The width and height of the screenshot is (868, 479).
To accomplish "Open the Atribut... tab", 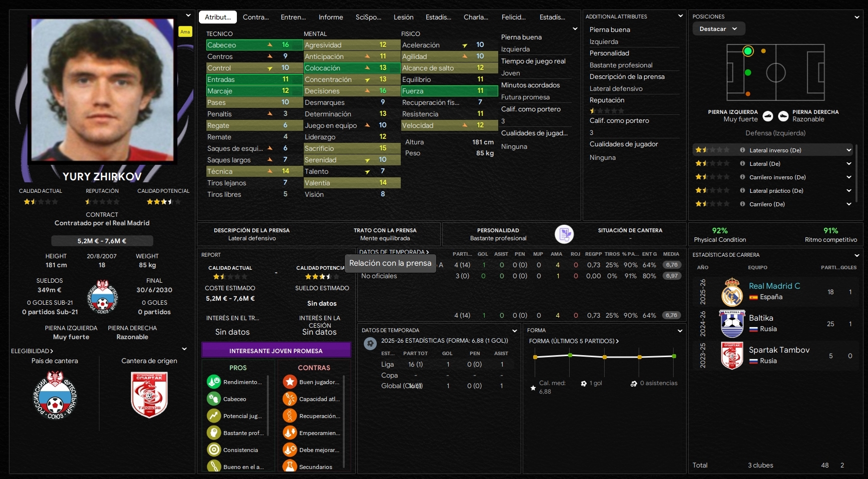I will [x=218, y=17].
